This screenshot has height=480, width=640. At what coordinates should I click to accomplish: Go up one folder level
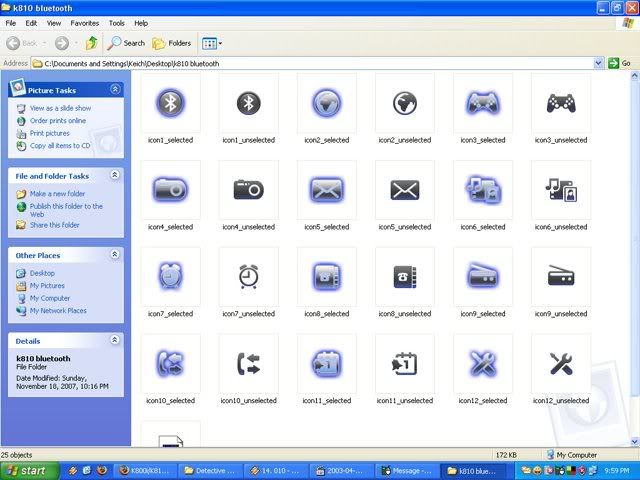click(x=92, y=43)
